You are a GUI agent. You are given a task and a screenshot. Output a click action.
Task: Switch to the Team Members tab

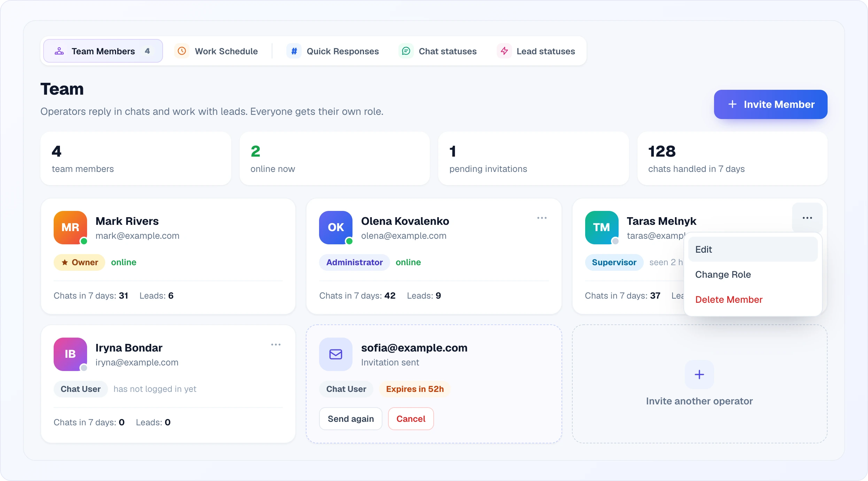103,51
